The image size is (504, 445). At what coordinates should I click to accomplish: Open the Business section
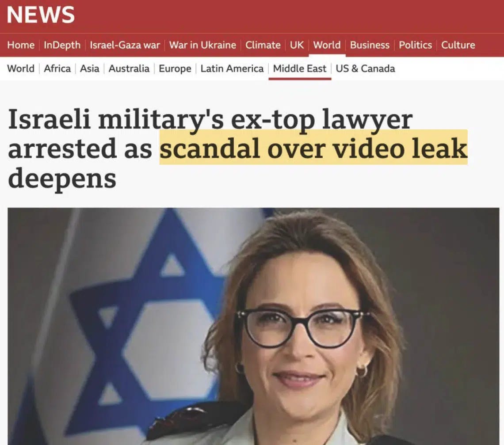pos(370,45)
